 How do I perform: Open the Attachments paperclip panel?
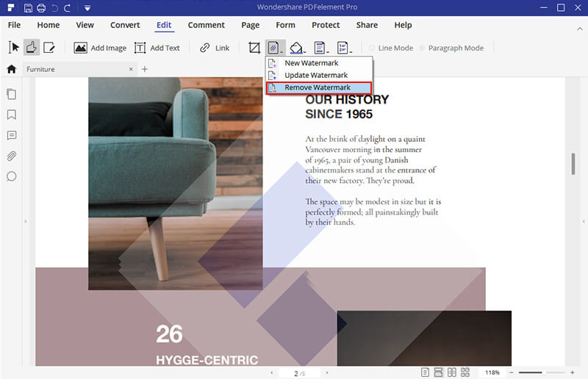pos(12,156)
